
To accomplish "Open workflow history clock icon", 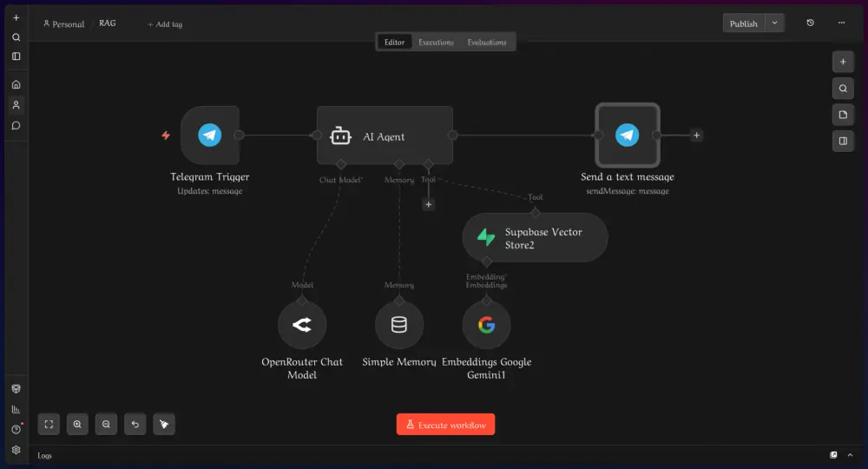I will (x=811, y=23).
